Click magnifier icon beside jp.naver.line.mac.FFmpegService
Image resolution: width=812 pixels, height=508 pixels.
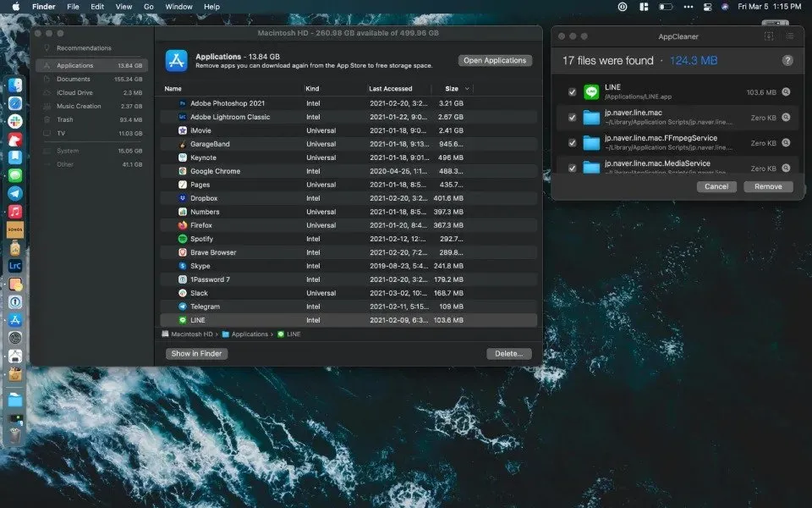pyautogui.click(x=786, y=143)
